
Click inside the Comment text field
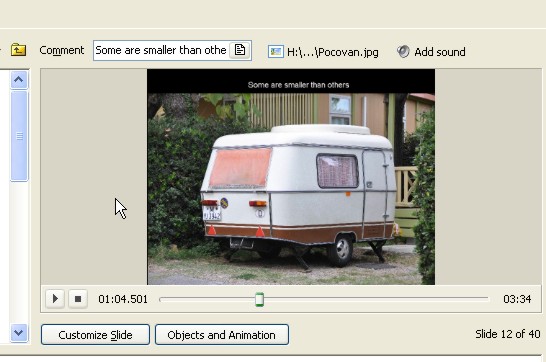coord(161,50)
